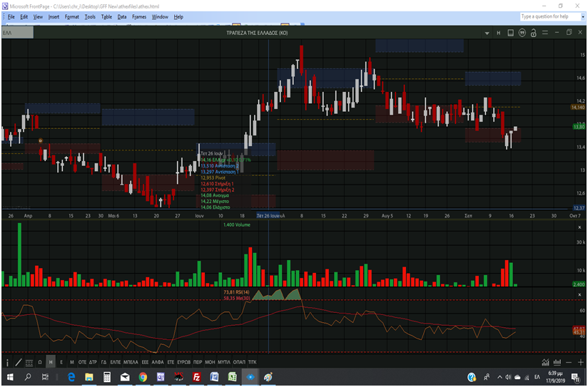Select the trend line drawing tool
Image resolution: width=588 pixels, height=387 pixels.
pos(19,362)
